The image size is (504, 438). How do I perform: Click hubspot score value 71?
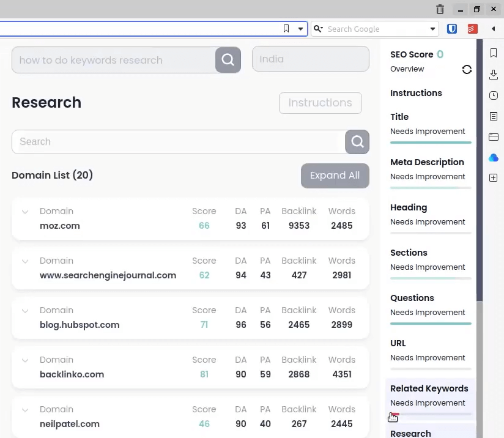[204, 325]
